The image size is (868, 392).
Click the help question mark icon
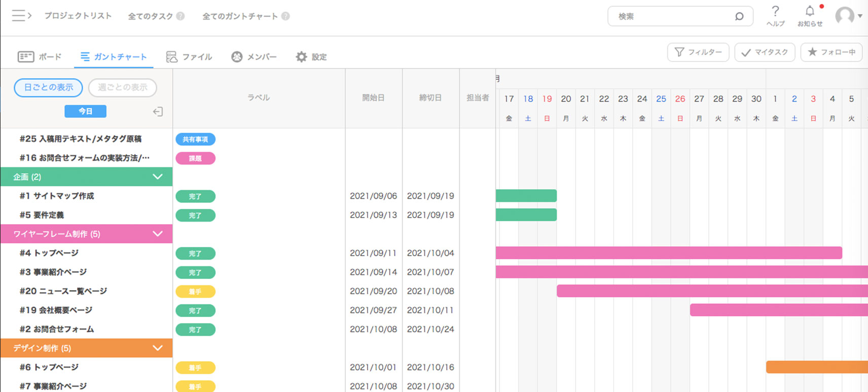pos(775,11)
